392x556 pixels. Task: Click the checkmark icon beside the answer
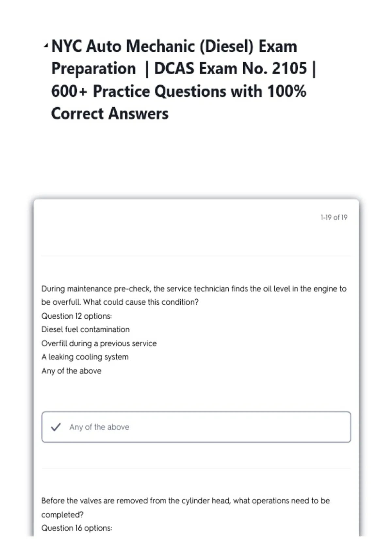click(x=56, y=427)
